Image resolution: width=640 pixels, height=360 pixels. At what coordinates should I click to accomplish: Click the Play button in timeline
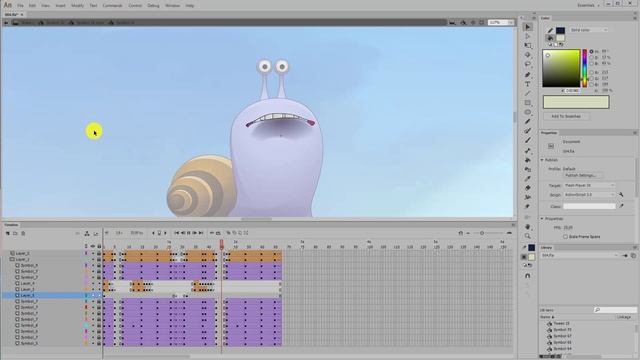[189, 233]
